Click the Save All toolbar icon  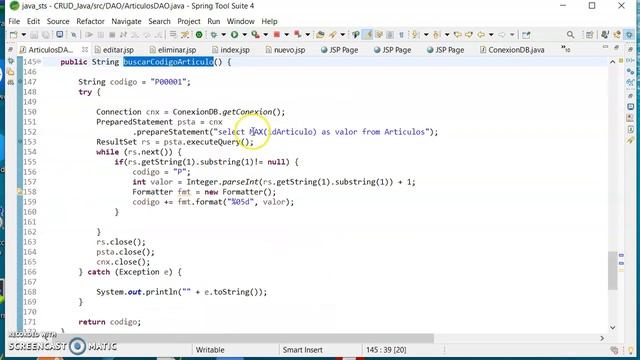(x=46, y=35)
